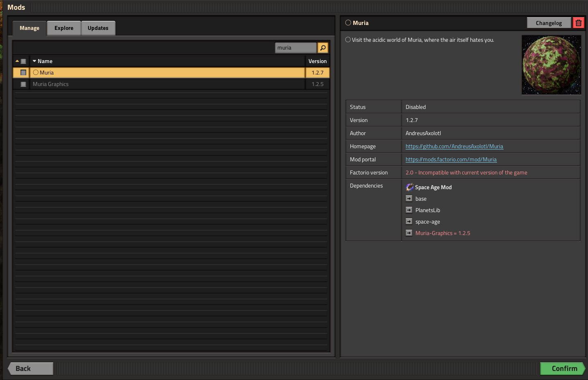The width and height of the screenshot is (588, 380).
Task: Click the mod search field containing muria
Action: click(296, 48)
